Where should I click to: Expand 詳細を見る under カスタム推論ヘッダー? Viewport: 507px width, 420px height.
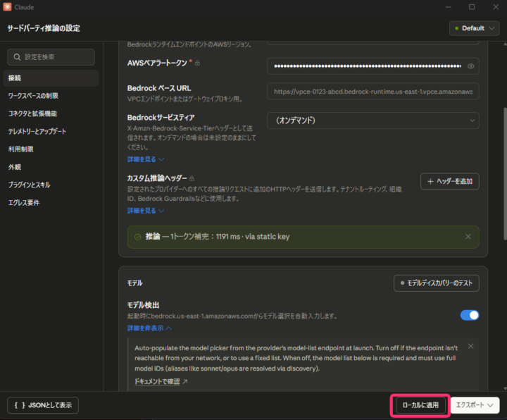click(x=146, y=211)
